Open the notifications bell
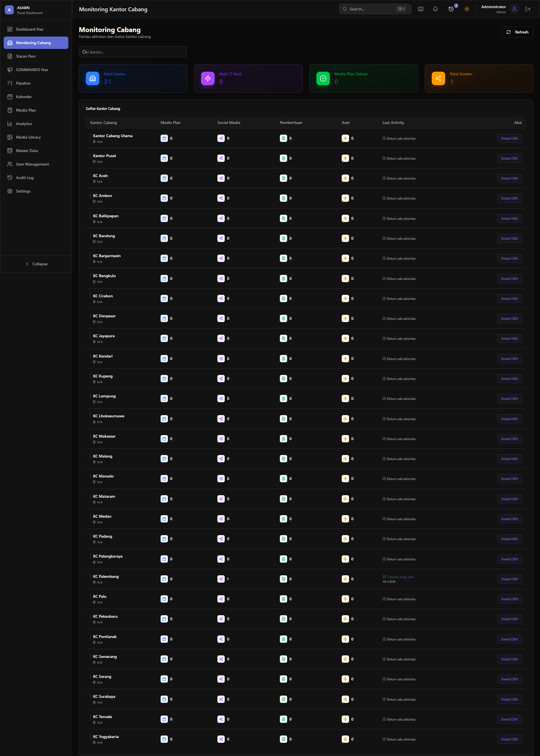This screenshot has height=756, width=540. pyautogui.click(x=435, y=9)
